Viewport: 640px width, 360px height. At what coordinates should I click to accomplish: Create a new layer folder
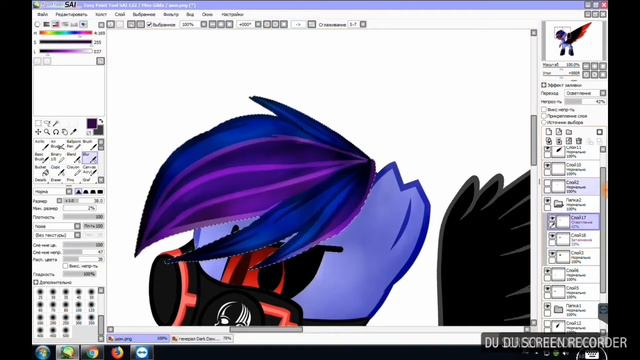click(569, 132)
